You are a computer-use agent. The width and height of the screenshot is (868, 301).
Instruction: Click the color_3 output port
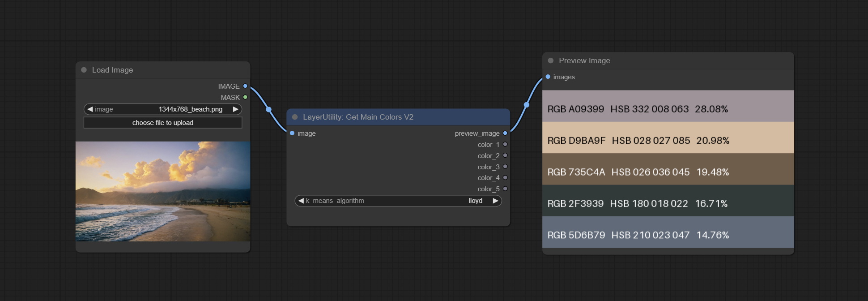click(x=505, y=167)
